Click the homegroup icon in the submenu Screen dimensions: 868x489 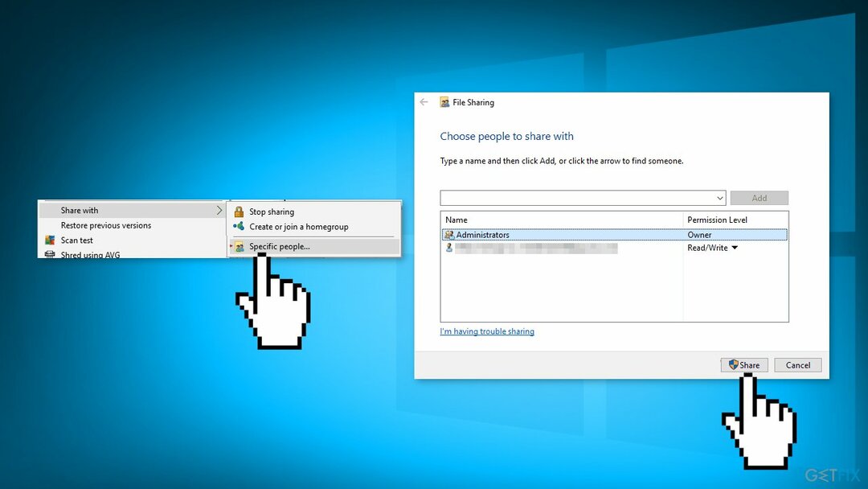point(239,227)
